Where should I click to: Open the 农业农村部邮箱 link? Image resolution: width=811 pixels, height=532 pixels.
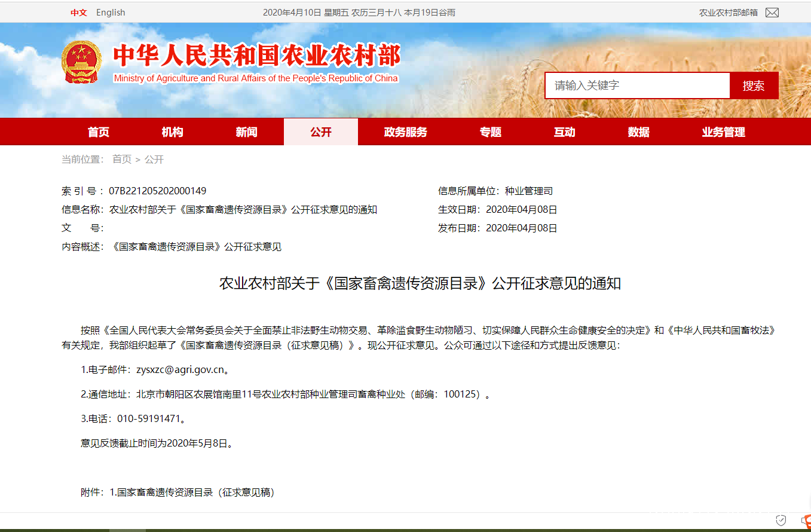coord(729,13)
